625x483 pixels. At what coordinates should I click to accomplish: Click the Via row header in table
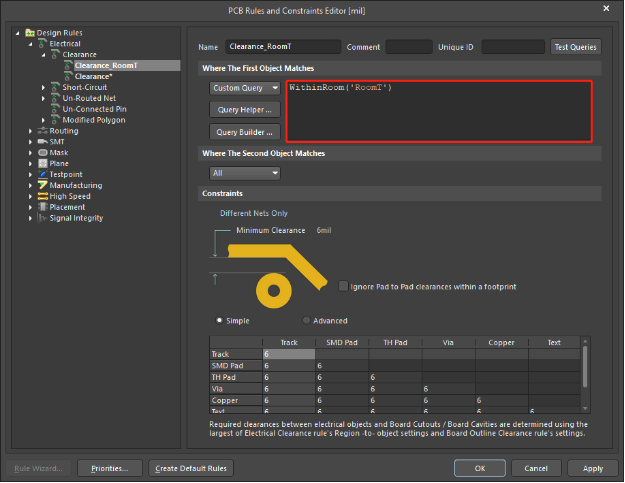(236, 389)
